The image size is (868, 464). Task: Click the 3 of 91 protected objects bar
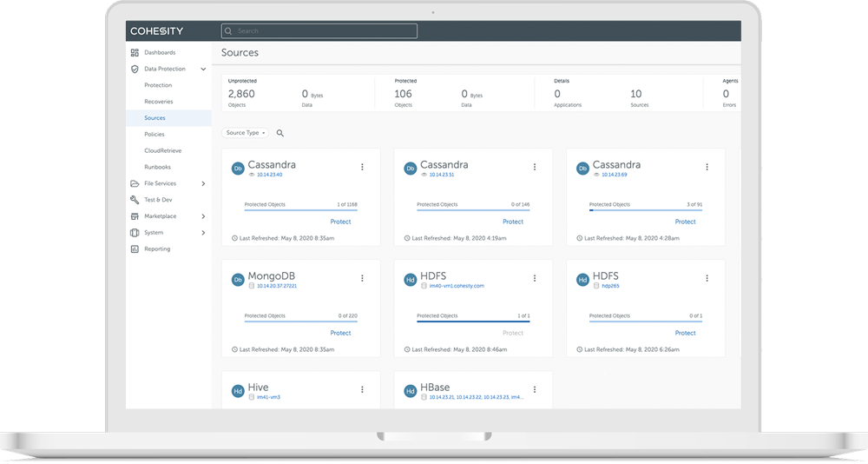coord(646,210)
